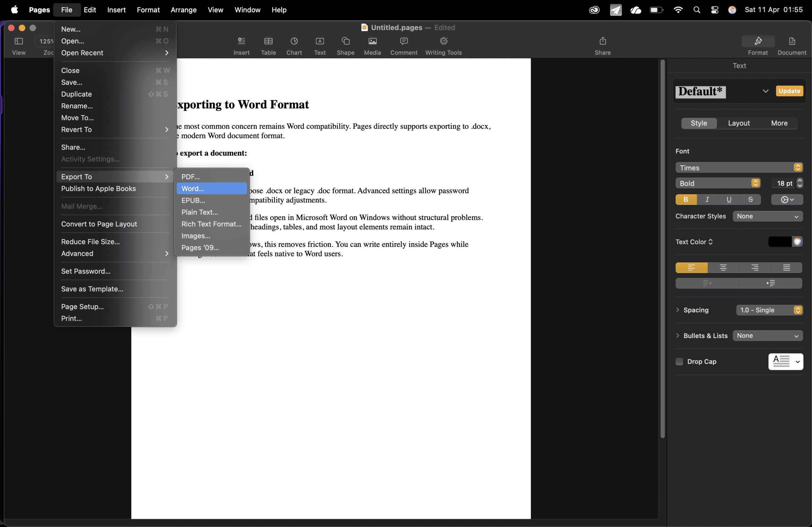Choose Set Password... from File menu
Viewport: 812px width, 527px height.
point(115,271)
